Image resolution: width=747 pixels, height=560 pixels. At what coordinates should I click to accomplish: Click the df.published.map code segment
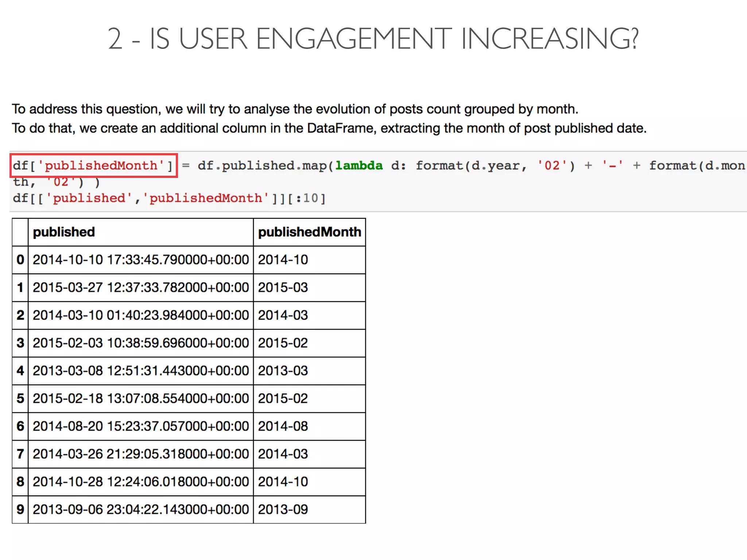263,166
